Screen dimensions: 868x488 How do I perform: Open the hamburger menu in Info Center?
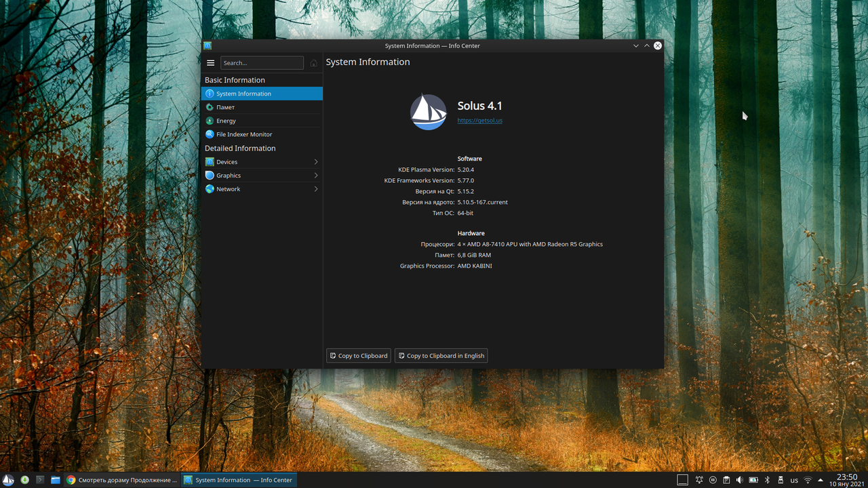point(210,63)
